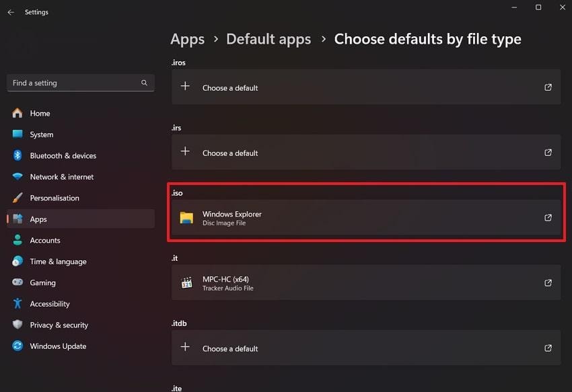Click the Disc Image File description
Screen dimensions: 572x392
pos(224,223)
